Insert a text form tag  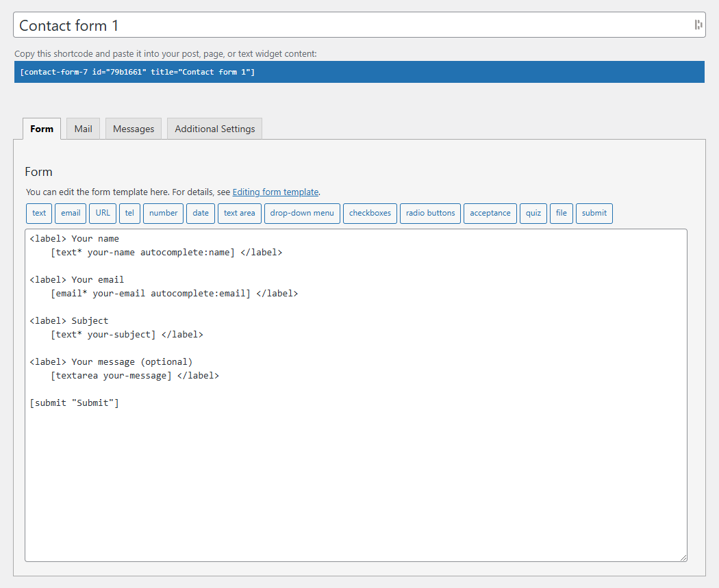[38, 213]
